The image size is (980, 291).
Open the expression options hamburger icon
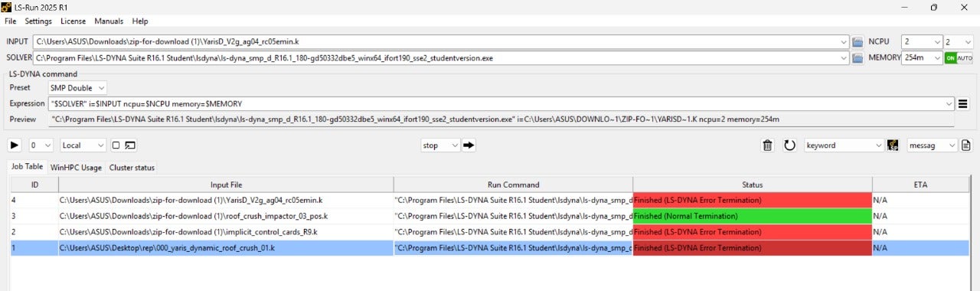(x=963, y=103)
